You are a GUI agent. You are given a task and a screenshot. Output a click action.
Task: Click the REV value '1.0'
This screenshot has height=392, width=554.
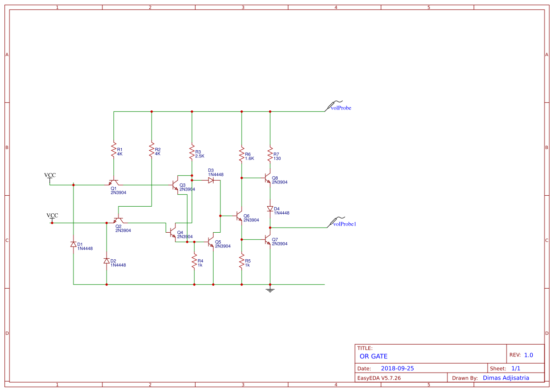(x=528, y=355)
